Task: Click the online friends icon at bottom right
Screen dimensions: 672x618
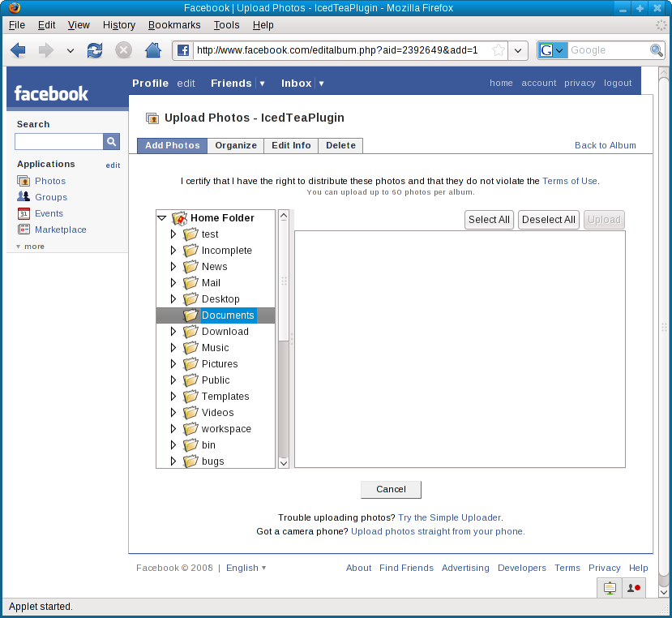Action: click(x=633, y=588)
